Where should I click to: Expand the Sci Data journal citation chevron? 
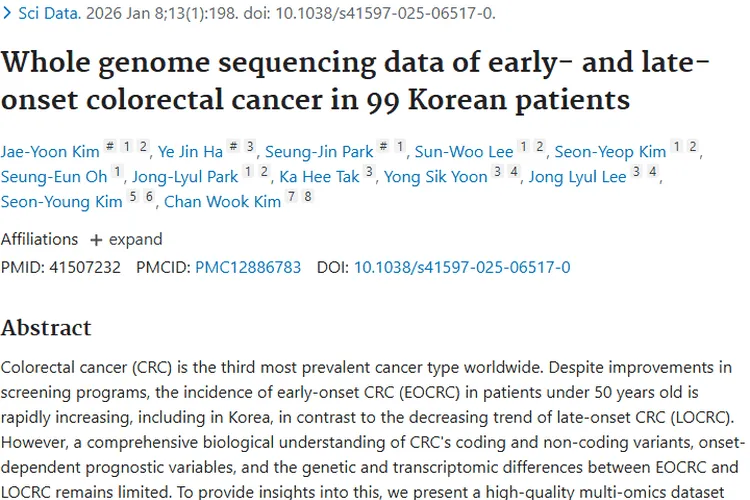point(7,15)
